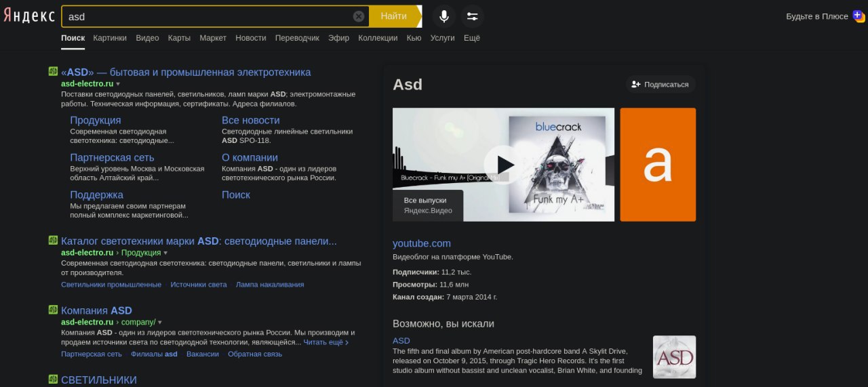Open the orange letter 'a' channel thumbnail

click(658, 165)
